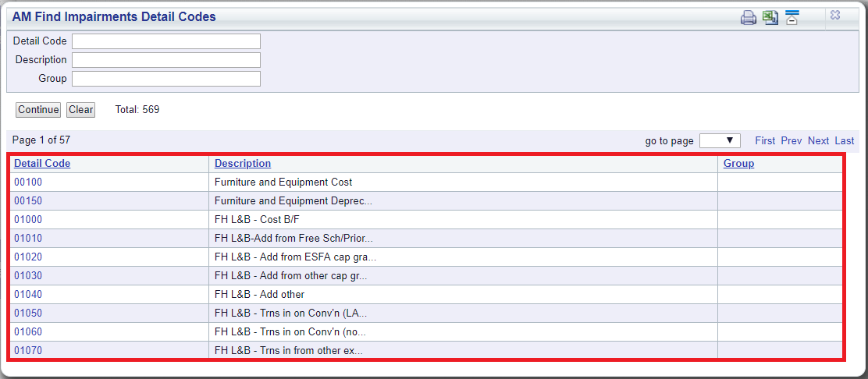The height and width of the screenshot is (379, 868).
Task: Click the 'Total: 569' count text
Action: (x=137, y=109)
